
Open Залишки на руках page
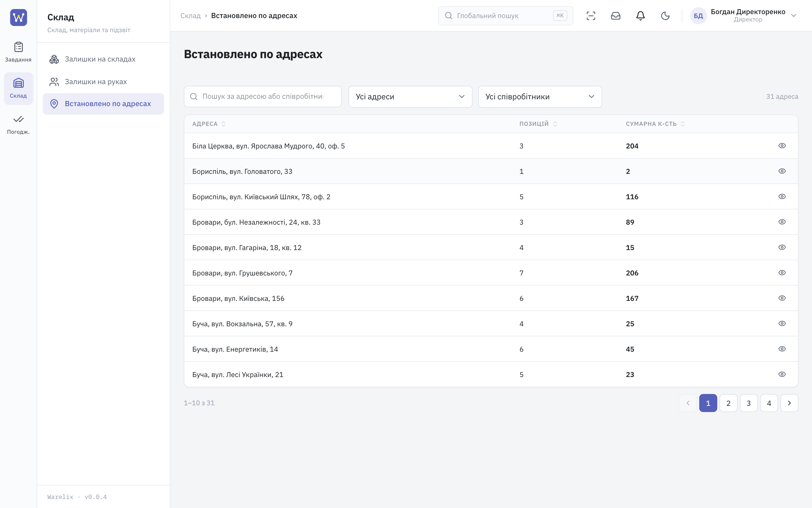103,82
